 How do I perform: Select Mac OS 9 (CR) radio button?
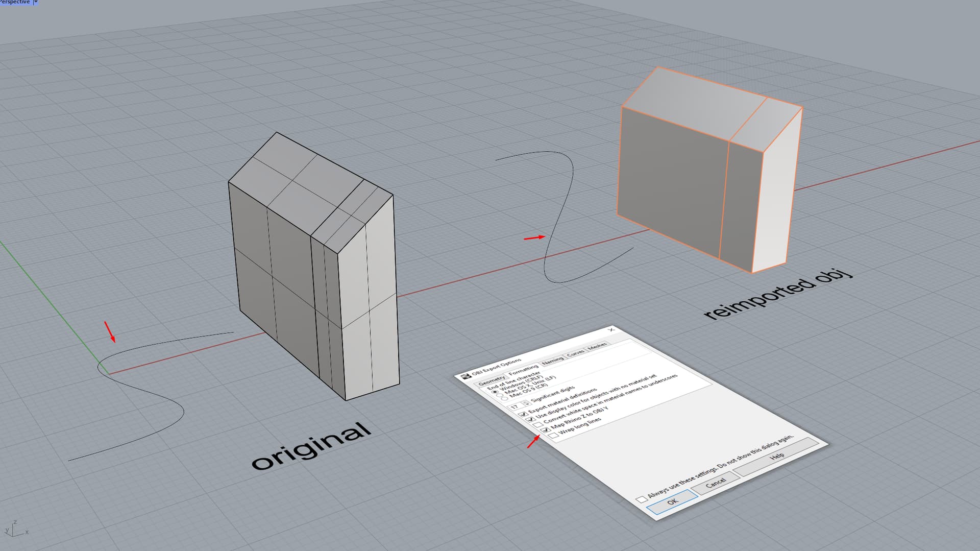(x=505, y=400)
